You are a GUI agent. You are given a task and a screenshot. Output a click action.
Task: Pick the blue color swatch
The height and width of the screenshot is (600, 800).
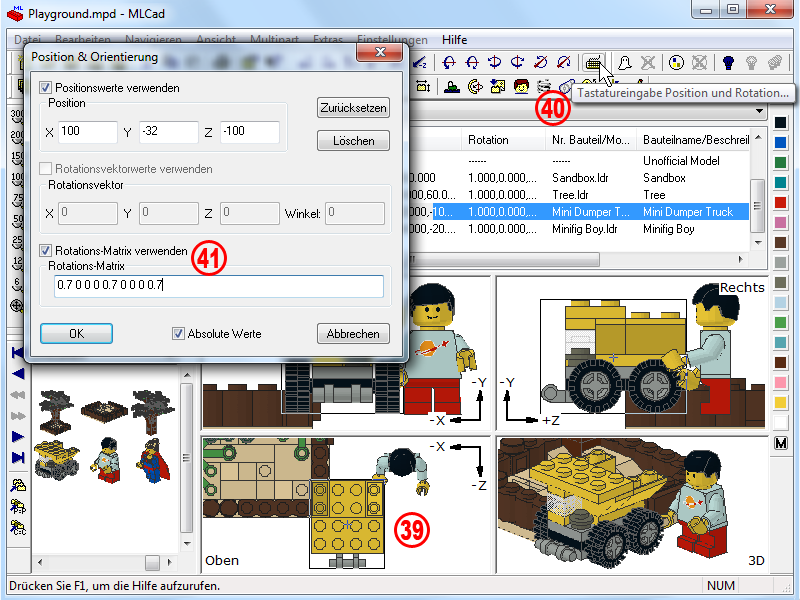781,142
